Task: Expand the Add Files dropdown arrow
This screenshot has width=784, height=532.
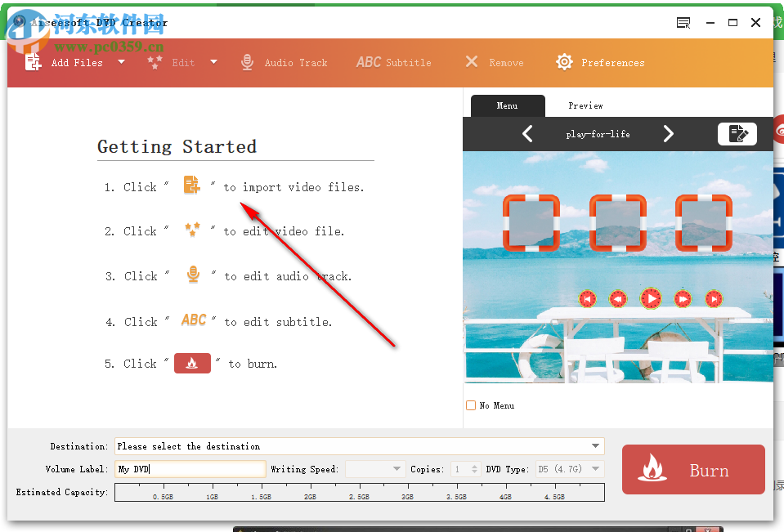Action: pyautogui.click(x=121, y=61)
